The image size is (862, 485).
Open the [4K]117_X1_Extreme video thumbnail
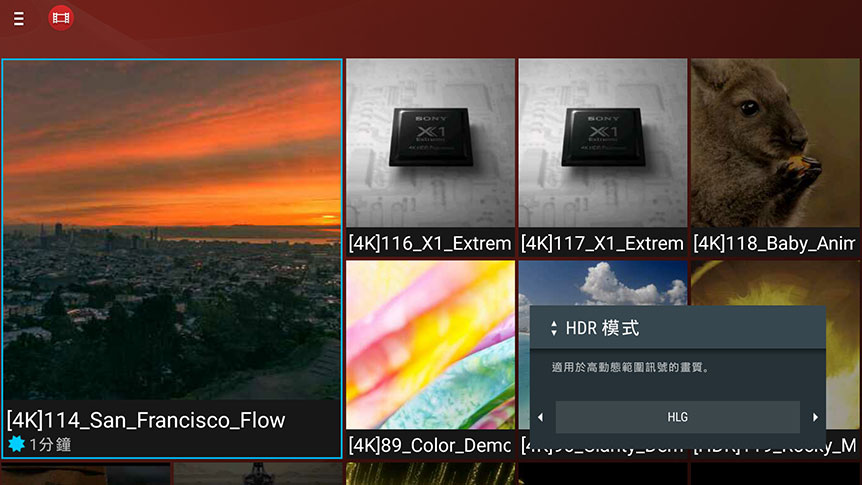pyautogui.click(x=603, y=143)
